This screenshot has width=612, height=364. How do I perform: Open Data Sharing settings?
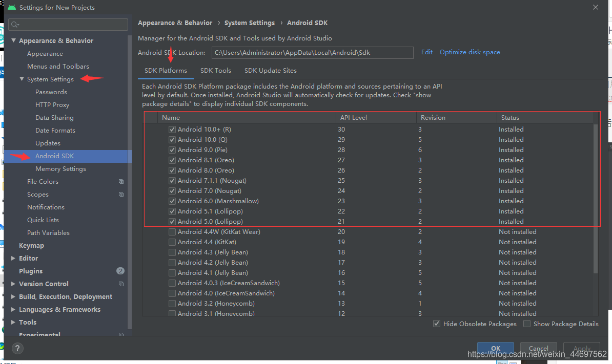point(54,118)
